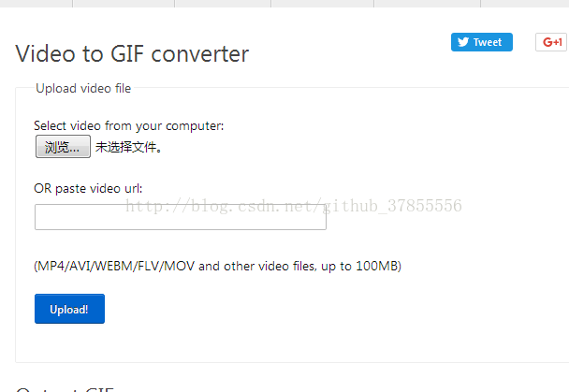Click the partially visible Output GIF heading
Image resolution: width=569 pixels, height=392 pixels.
coord(65,389)
